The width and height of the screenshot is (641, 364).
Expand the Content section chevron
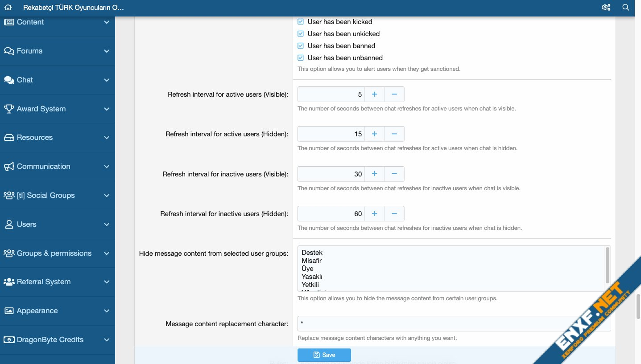[x=107, y=22]
